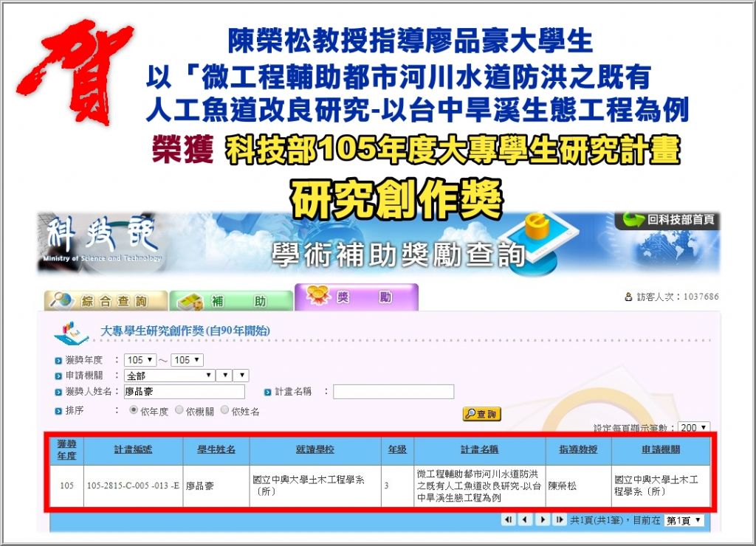Screen dimensions: 756x546
Task: Open the first 獲獎年度 dropdown with 105
Action: tap(140, 360)
